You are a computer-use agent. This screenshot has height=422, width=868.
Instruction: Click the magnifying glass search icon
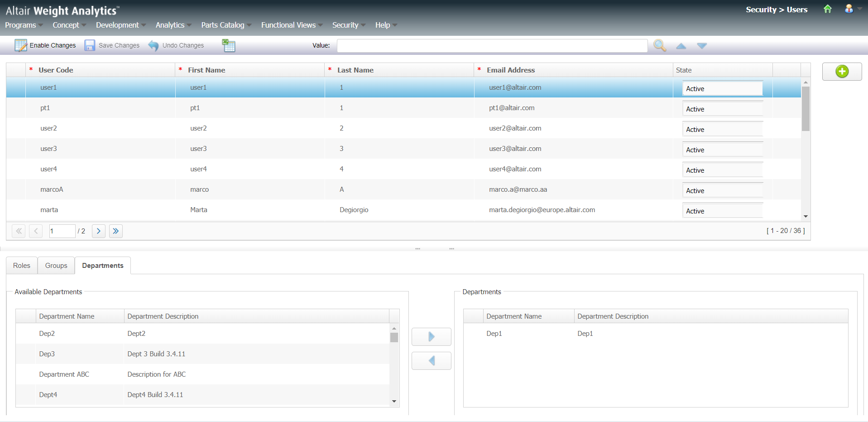point(660,45)
